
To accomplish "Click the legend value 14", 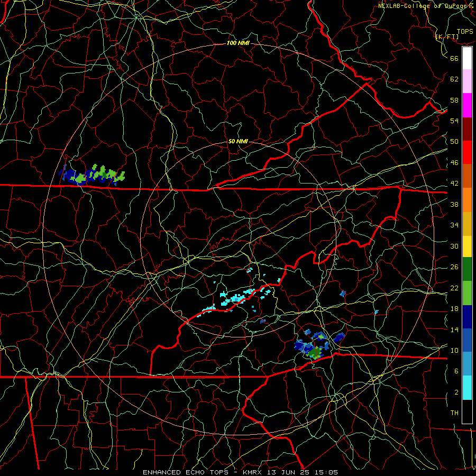I will (x=454, y=329).
